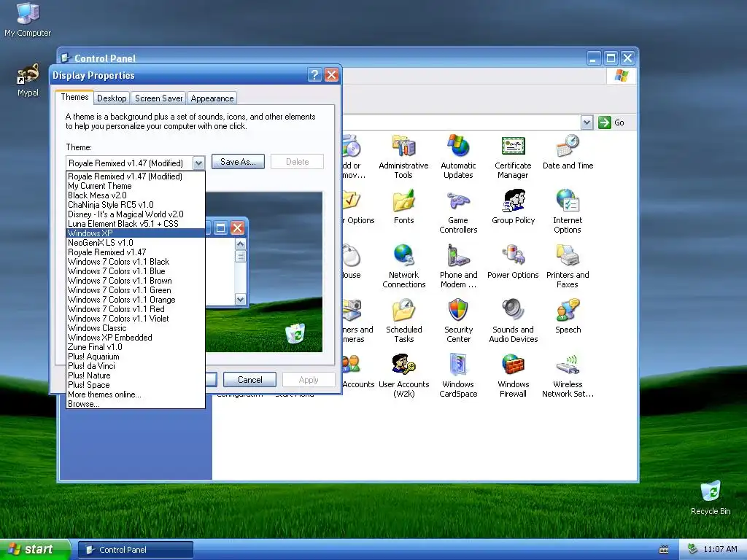The height and width of the screenshot is (560, 747).
Task: Choose Plus! Space theme
Action: pyautogui.click(x=135, y=385)
